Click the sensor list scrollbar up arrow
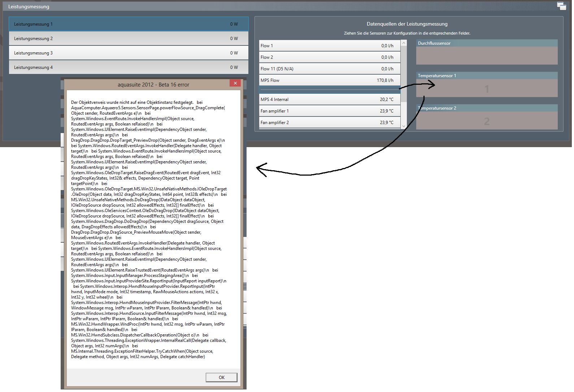This screenshot has width=574, height=392. (404, 43)
